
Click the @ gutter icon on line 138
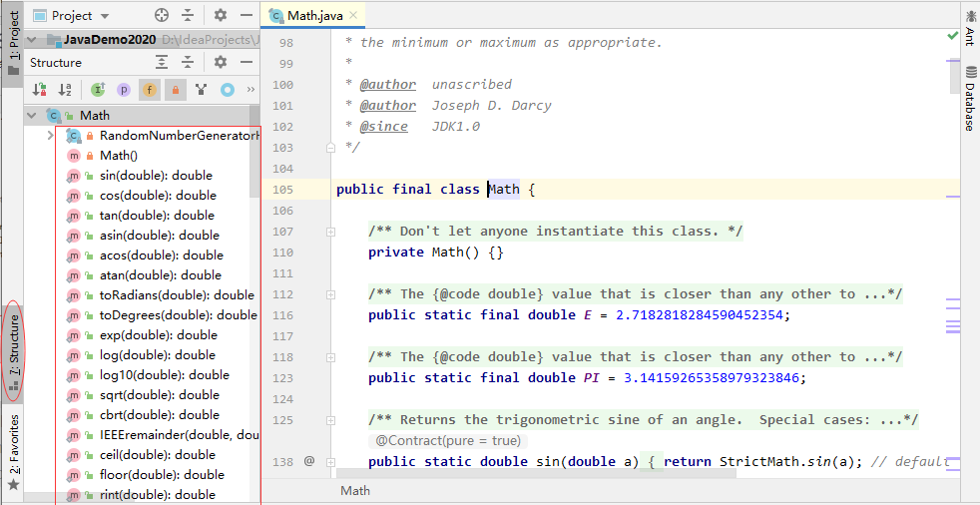(x=308, y=462)
